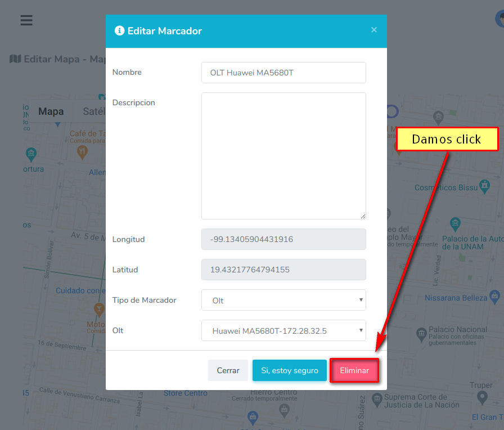The image size is (504, 430).
Task: Open the Olt selection dropdown
Action: click(283, 330)
